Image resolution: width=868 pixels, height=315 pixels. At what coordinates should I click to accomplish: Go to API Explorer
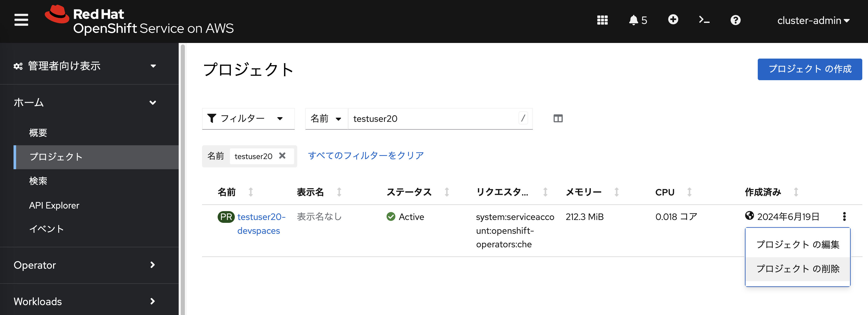point(54,205)
